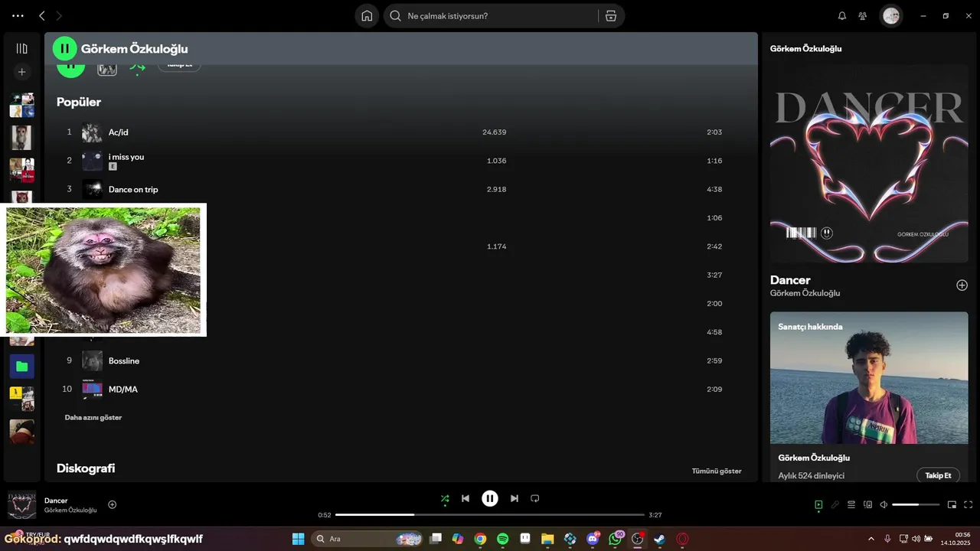Toggle the Now Playing view icon
Viewport: 980px width, 551px height.
(x=818, y=505)
